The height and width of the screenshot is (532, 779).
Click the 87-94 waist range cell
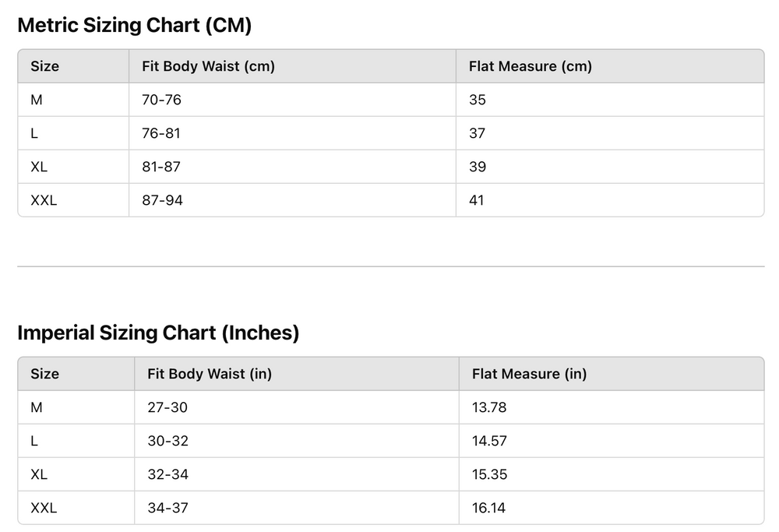(162, 200)
